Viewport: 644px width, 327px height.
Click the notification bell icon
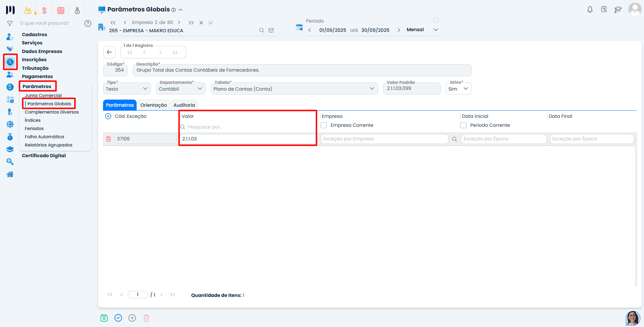tap(590, 10)
